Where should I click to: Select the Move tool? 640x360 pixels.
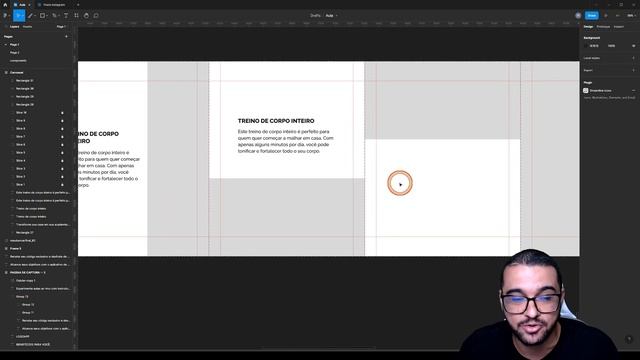pos(18,16)
